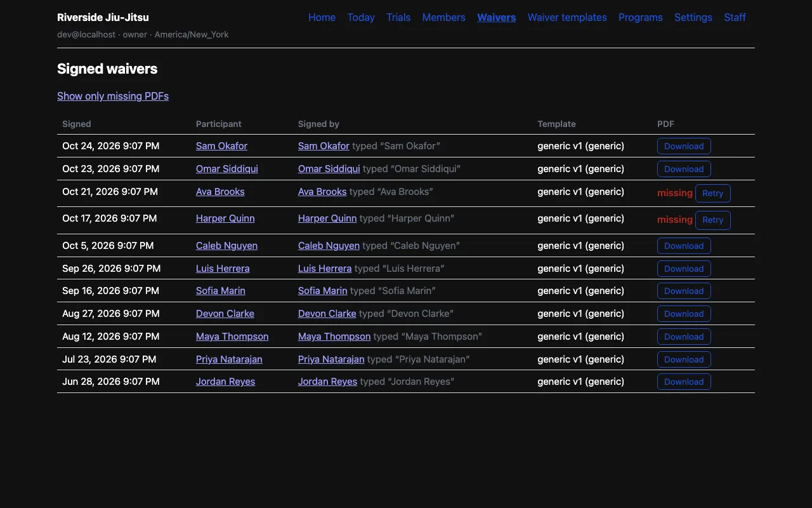Open participant Omar Siddiqui's profile

[227, 169]
